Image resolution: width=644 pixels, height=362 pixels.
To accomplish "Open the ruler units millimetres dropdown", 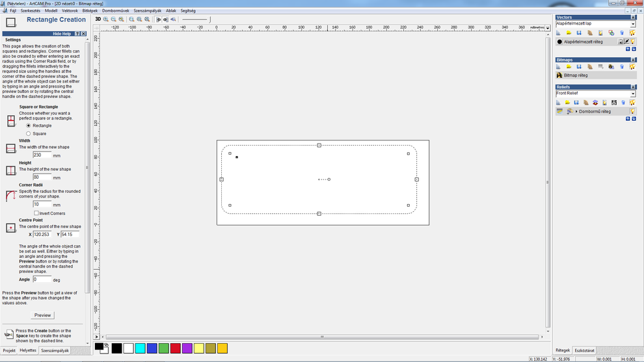I will point(548,28).
